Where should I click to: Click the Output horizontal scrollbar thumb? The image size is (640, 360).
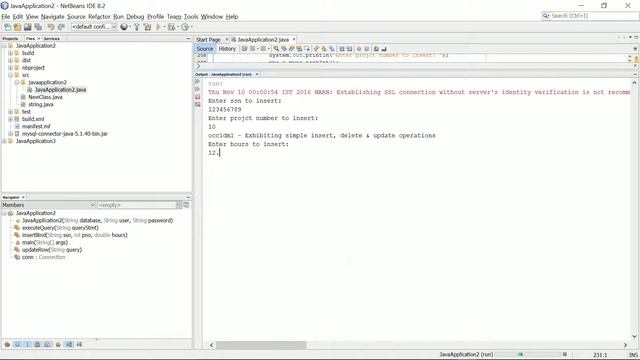coord(261,345)
